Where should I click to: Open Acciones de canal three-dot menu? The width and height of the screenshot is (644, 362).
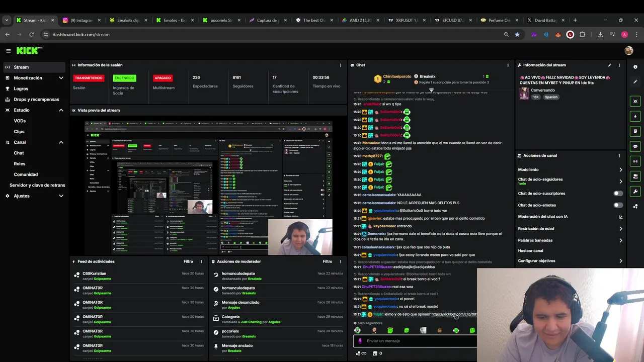coord(619,156)
